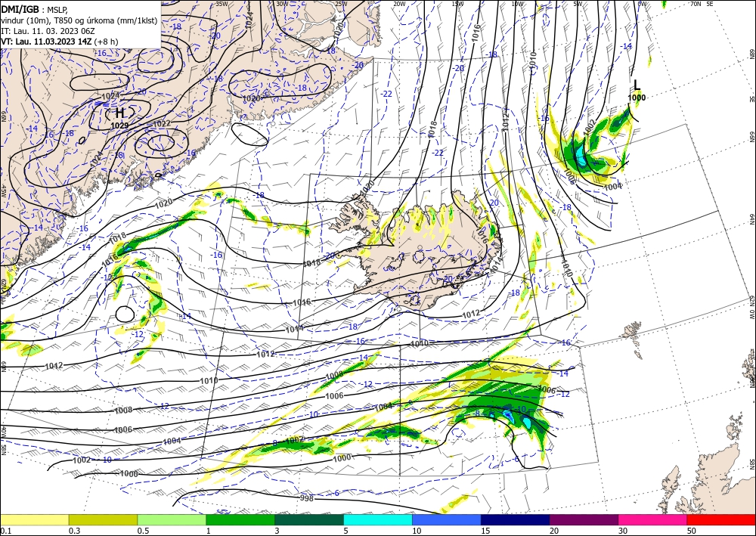Screen dimensions: 756x536
Task: Click the navy 15–20 legend color band
Action: coord(516,519)
